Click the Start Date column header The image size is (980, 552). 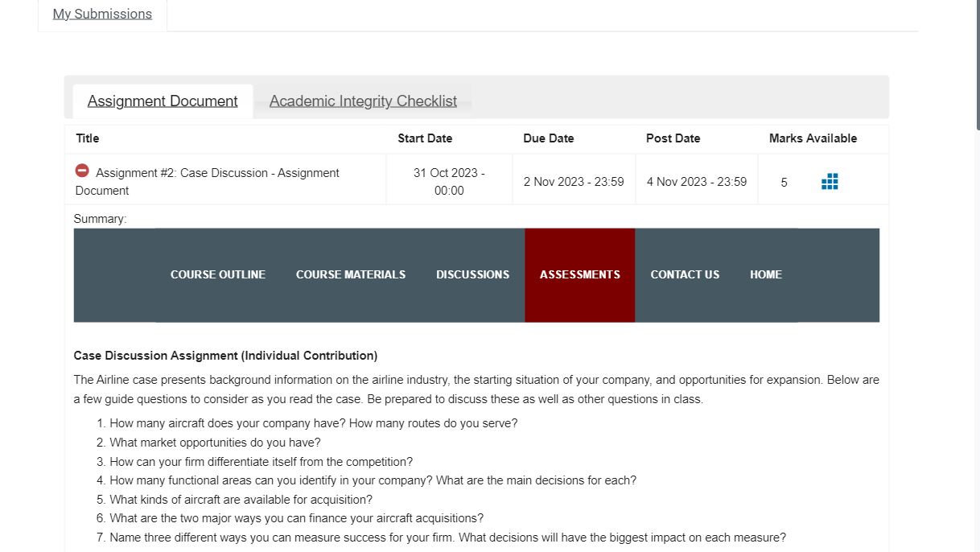425,138
